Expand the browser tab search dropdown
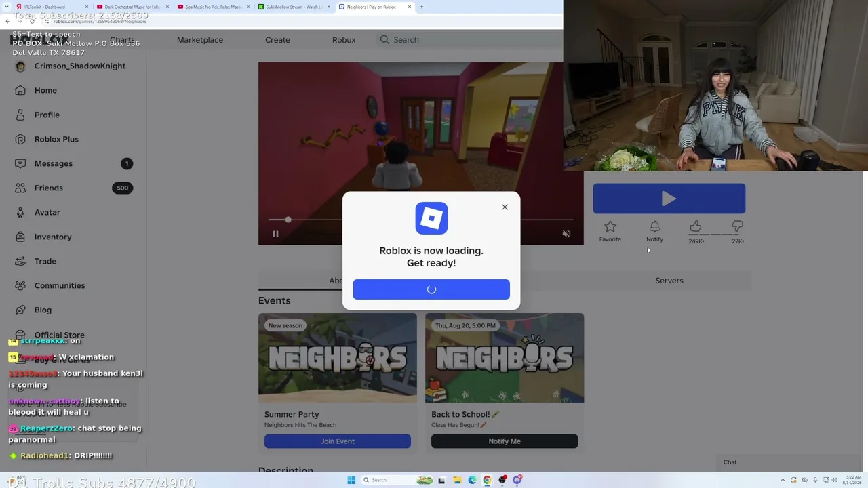 (x=7, y=7)
